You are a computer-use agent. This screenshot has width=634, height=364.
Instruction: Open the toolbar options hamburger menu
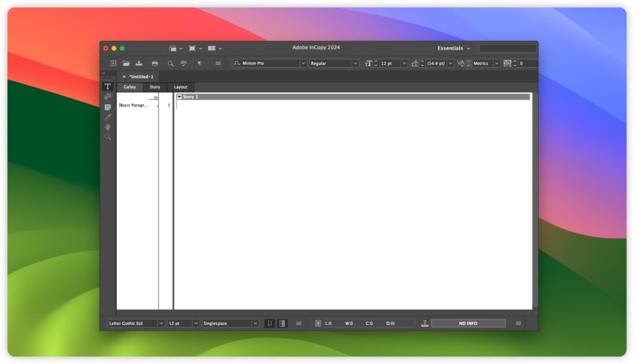click(x=217, y=63)
